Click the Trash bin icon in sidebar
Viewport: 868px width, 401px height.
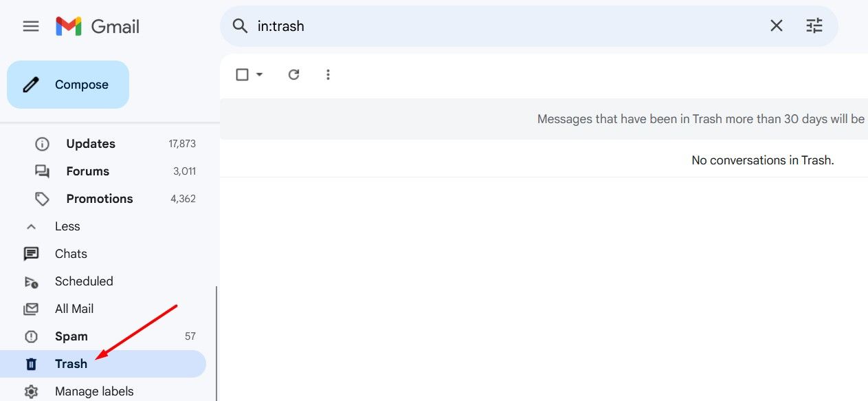pyautogui.click(x=31, y=364)
